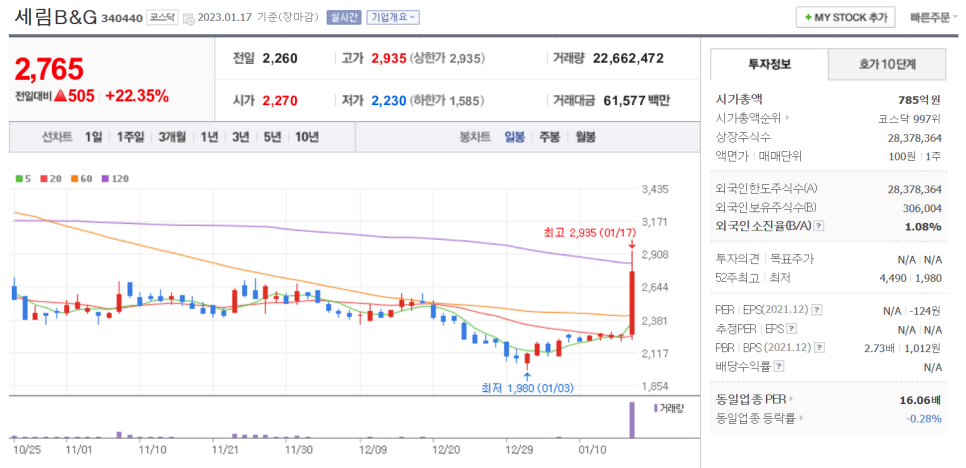Select the 5년 line chart period

coord(272,137)
